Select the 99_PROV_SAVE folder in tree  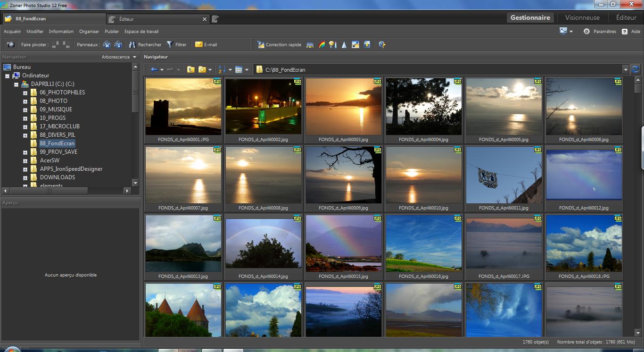pyautogui.click(x=58, y=152)
